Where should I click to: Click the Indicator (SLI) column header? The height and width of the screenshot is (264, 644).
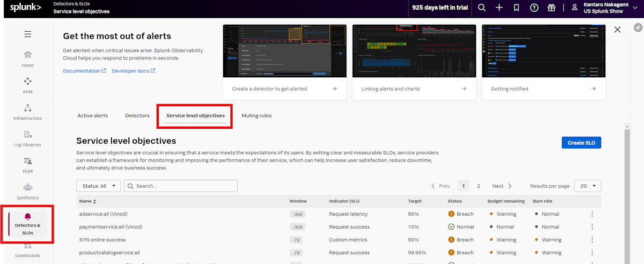pos(344,201)
